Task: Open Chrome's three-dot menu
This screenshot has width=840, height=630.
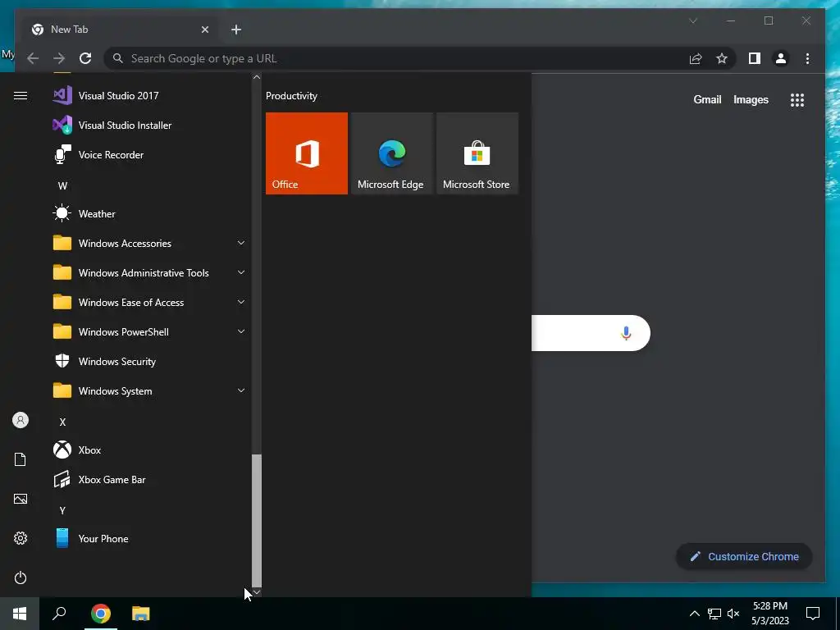Action: [807, 58]
